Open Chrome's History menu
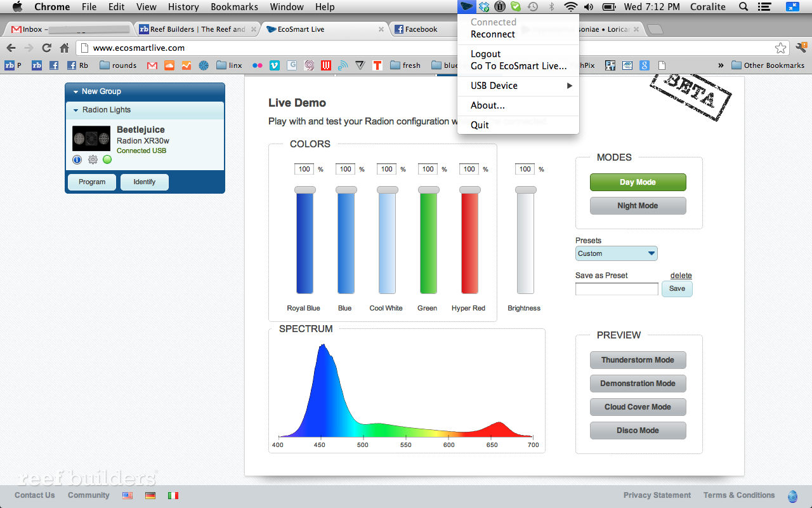812x508 pixels. coord(183,7)
